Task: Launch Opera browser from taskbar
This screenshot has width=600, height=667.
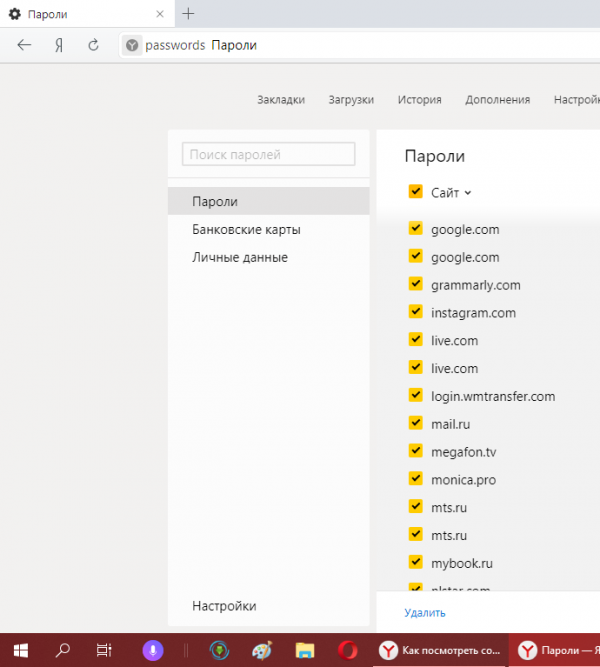Action: [x=348, y=650]
